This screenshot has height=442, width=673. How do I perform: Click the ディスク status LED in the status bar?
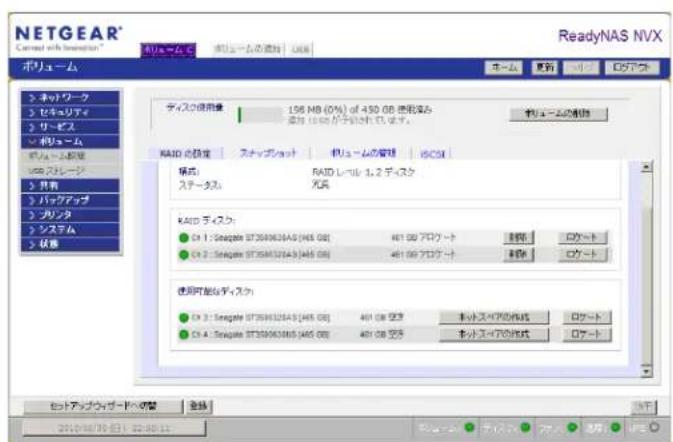[525, 427]
